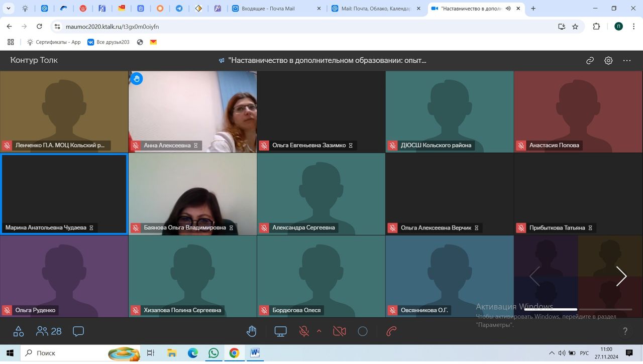This screenshot has width=643, height=364.
Task: Toggle the muted microphone button
Action: click(x=304, y=331)
